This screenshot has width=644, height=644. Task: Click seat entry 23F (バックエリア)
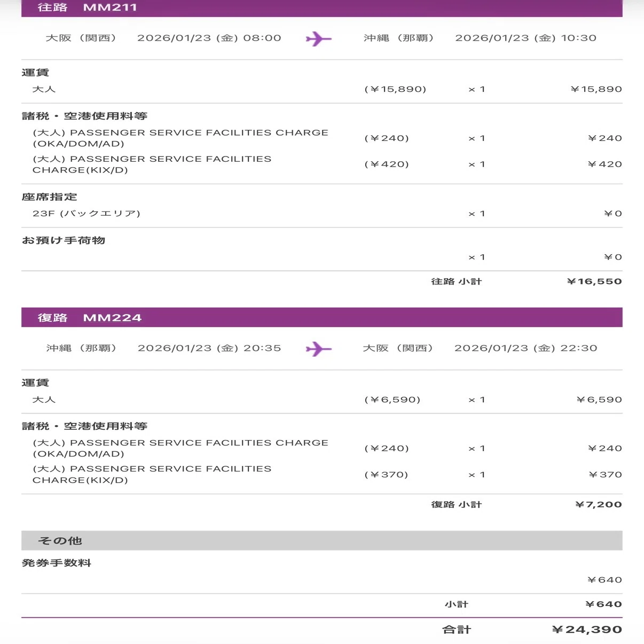(87, 214)
